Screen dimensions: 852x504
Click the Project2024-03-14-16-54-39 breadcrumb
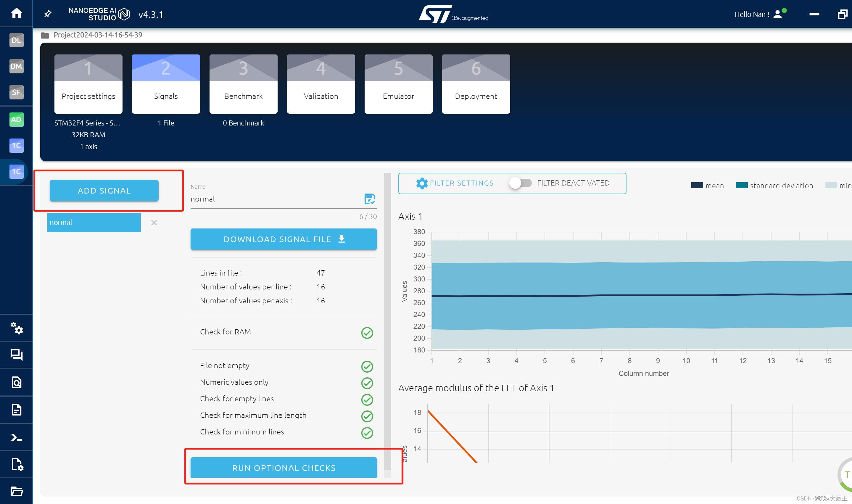click(x=98, y=35)
